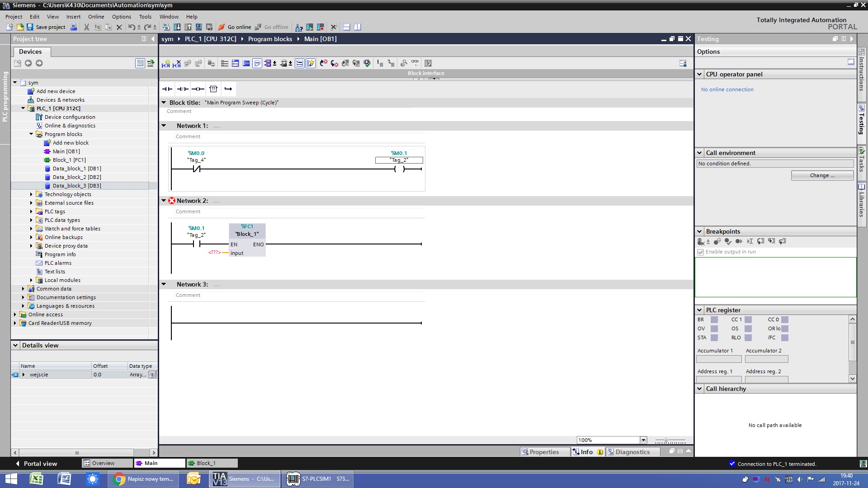Open the Online menu
Screen dimensions: 868x488
point(96,17)
